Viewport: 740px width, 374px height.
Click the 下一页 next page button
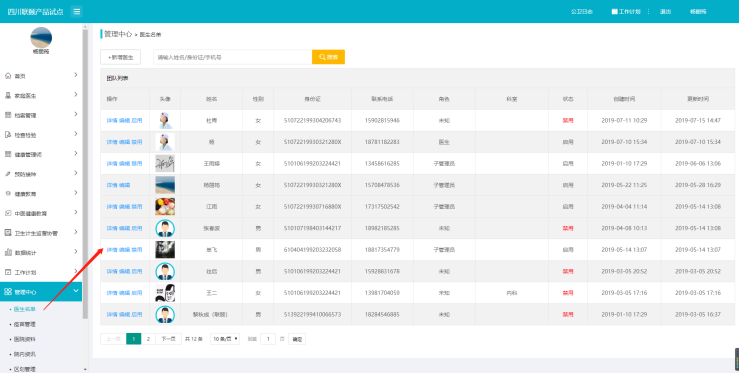point(168,339)
